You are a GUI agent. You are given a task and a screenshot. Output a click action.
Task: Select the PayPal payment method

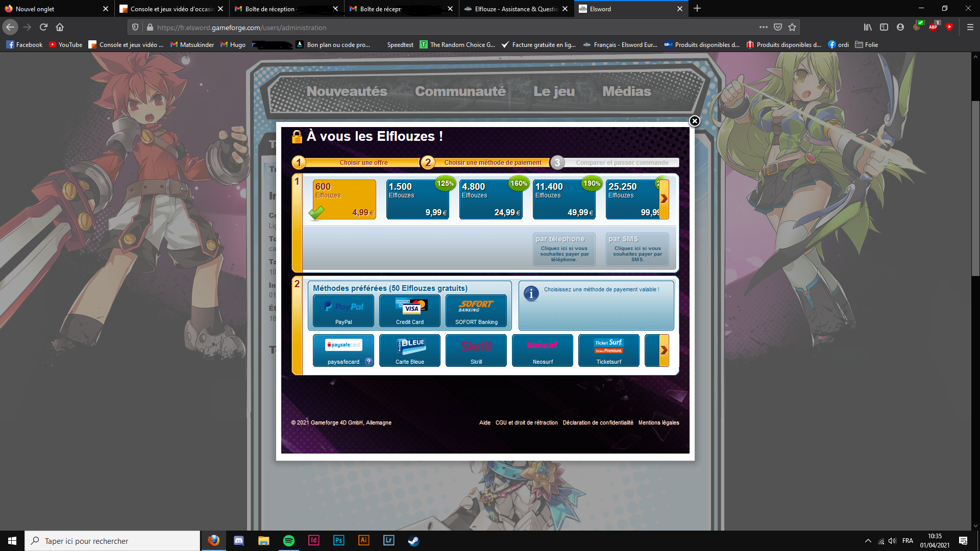[x=343, y=310]
